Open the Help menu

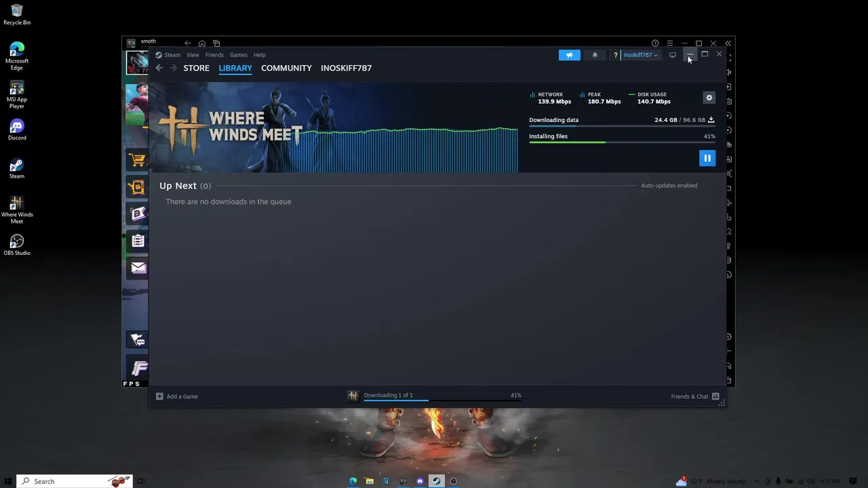point(260,55)
